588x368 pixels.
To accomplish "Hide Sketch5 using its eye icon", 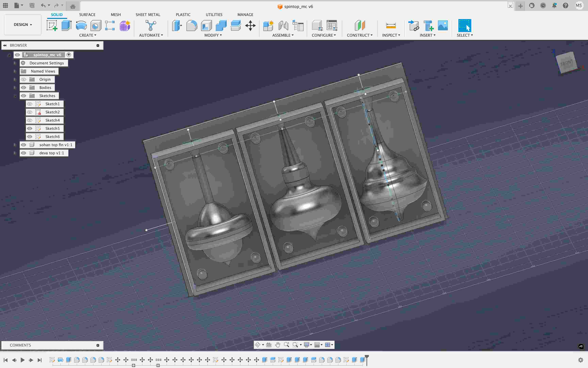I will pos(30,128).
